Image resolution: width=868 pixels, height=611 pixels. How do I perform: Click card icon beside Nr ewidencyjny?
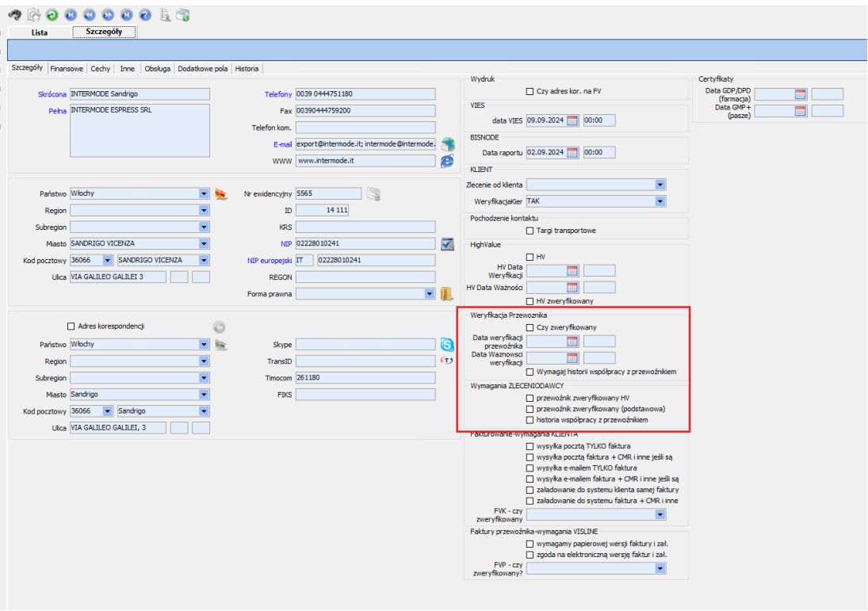click(373, 194)
